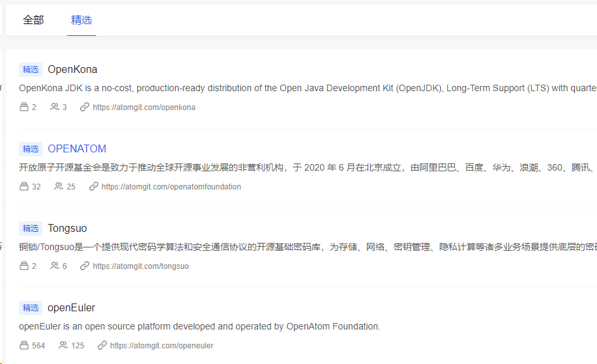Open https://atomgit.com/openeuler URL

coord(162,346)
